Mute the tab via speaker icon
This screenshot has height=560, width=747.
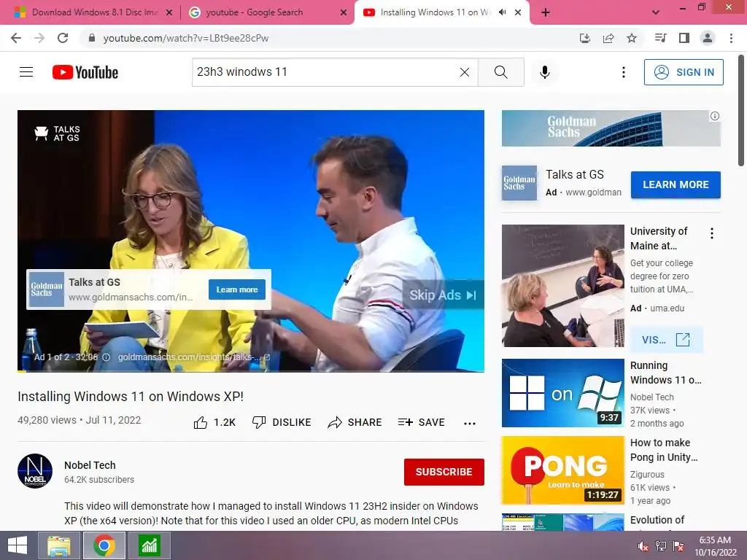tap(502, 12)
